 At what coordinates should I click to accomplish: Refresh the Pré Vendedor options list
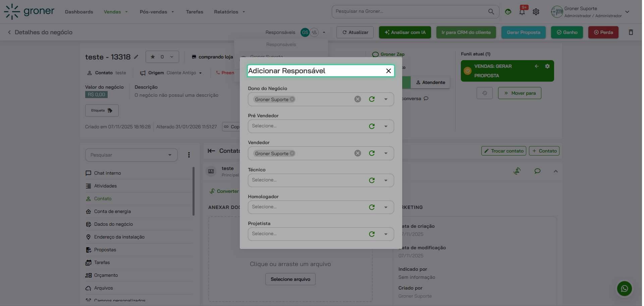(x=372, y=126)
